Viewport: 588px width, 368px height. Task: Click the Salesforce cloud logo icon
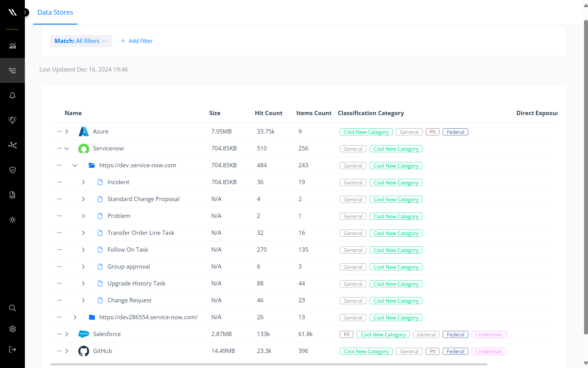(84, 334)
